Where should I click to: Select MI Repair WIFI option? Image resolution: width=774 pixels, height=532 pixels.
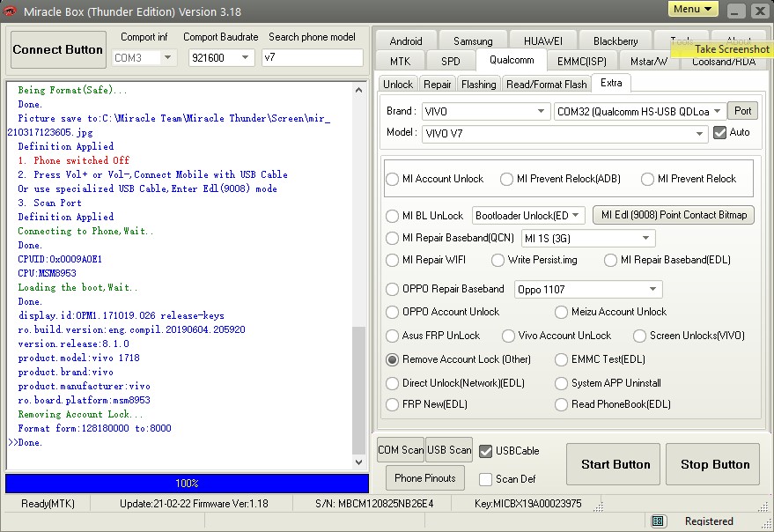[393, 260]
